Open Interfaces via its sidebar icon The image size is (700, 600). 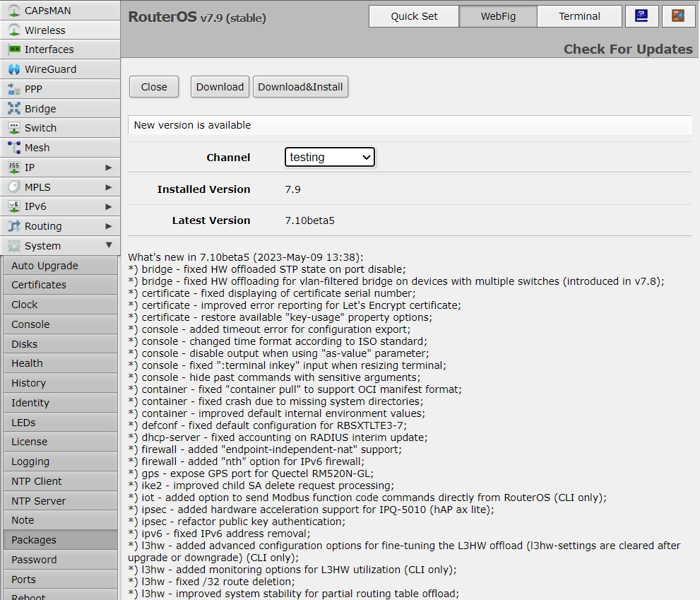[13, 49]
